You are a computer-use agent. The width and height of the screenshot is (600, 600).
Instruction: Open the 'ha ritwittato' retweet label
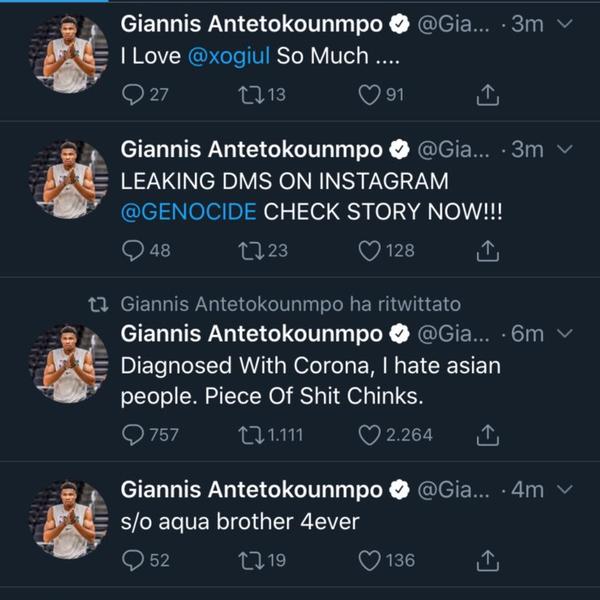290,303
